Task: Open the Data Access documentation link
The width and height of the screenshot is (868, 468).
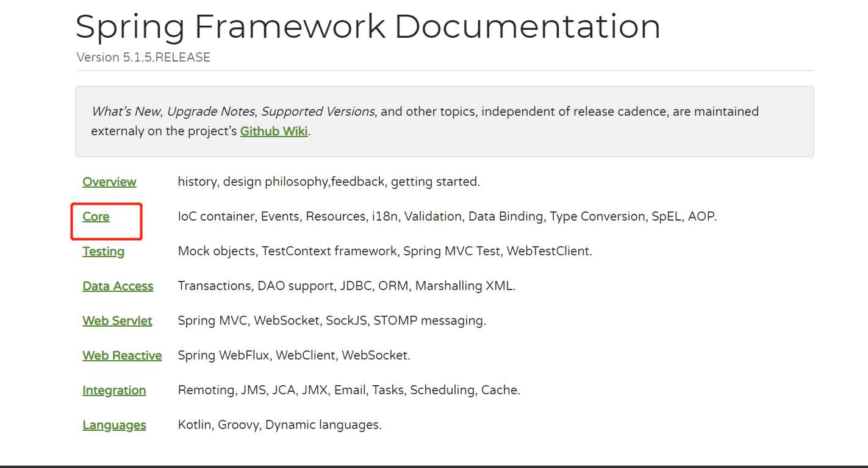Action: 118,286
